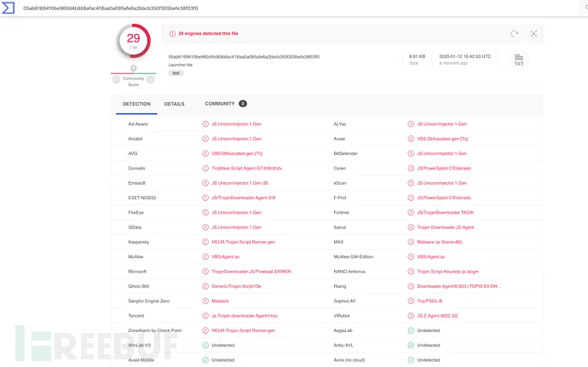Click the McAfee-GW-Edition engine name
The height and width of the screenshot is (367, 588).
click(x=354, y=257)
